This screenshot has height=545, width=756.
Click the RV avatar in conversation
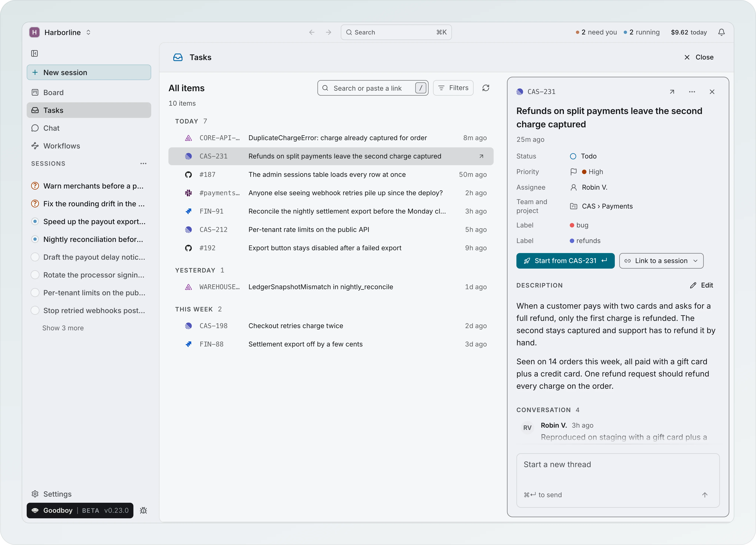click(x=527, y=428)
